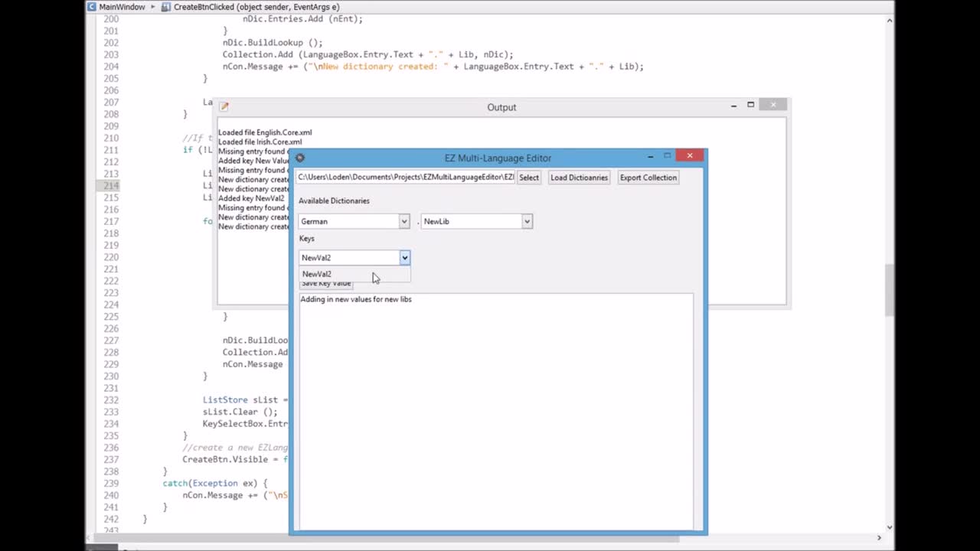980x551 pixels.
Task: Click the Export Collection button
Action: coord(648,177)
